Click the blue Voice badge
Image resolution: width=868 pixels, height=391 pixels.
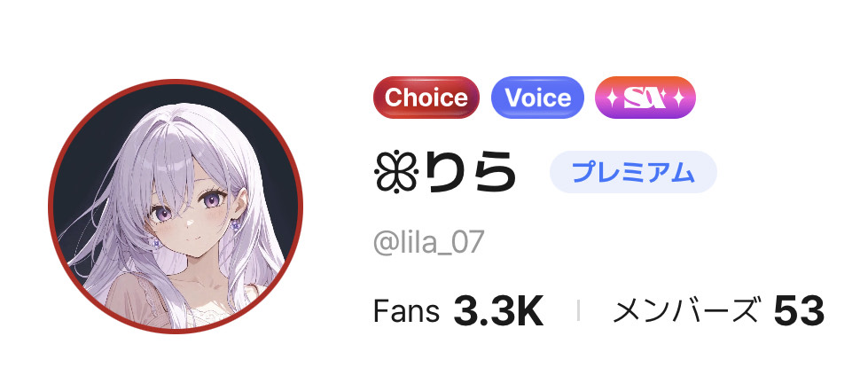coord(537,98)
